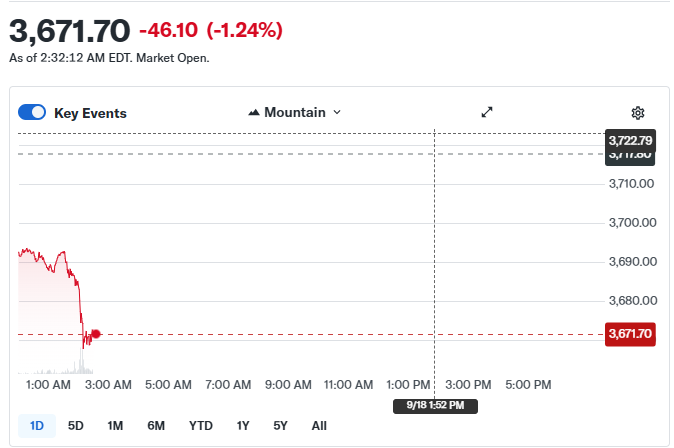This screenshot has height=448, width=674.
Task: Switch to 5D time range
Action: coord(76,426)
